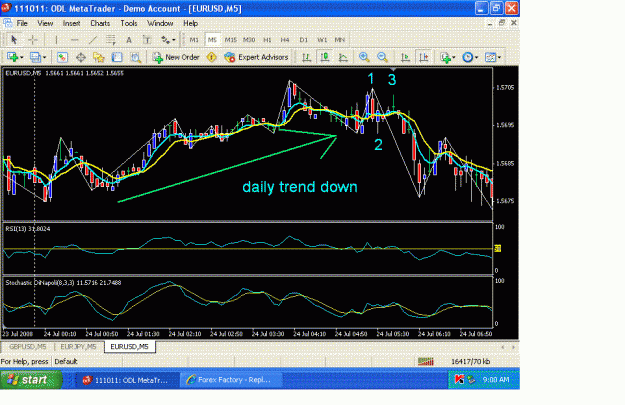Open the MetaTrader document icon beside File
Screen dimensions: 625x405
[x=8, y=23]
